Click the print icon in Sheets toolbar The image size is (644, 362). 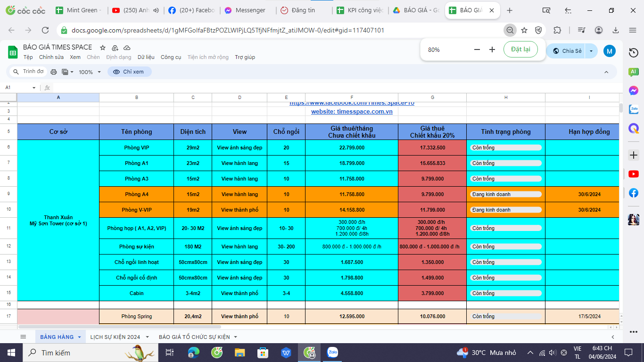[54, 72]
